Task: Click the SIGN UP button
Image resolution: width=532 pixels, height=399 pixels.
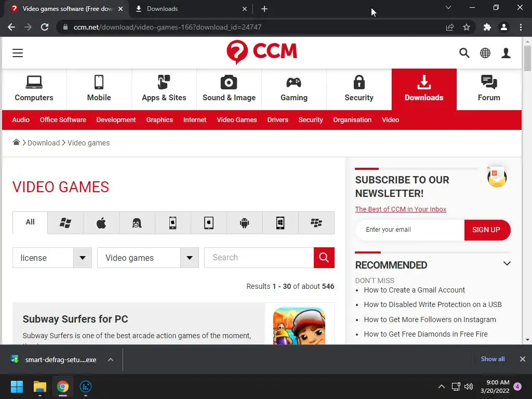Action: [487, 230]
